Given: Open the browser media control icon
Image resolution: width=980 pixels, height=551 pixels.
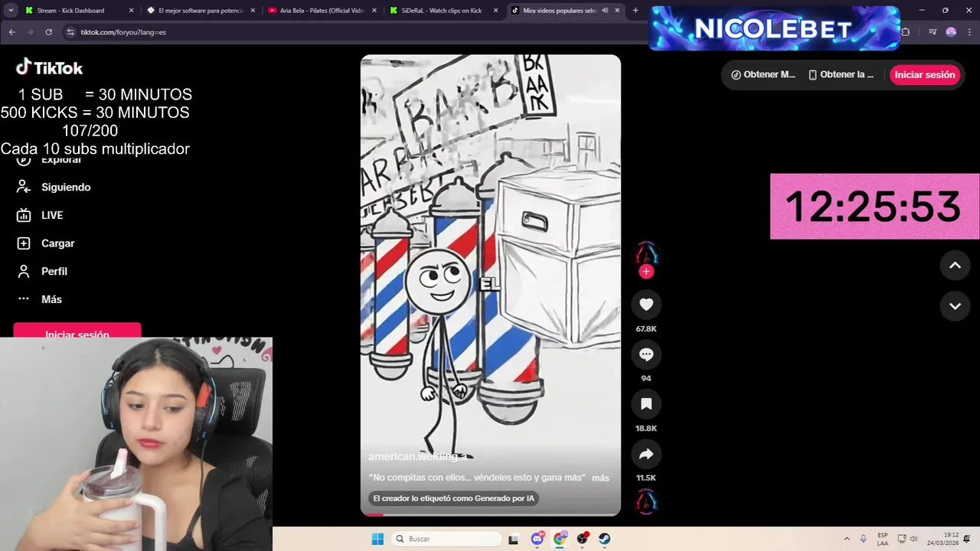Looking at the screenshot, I should click(x=933, y=32).
